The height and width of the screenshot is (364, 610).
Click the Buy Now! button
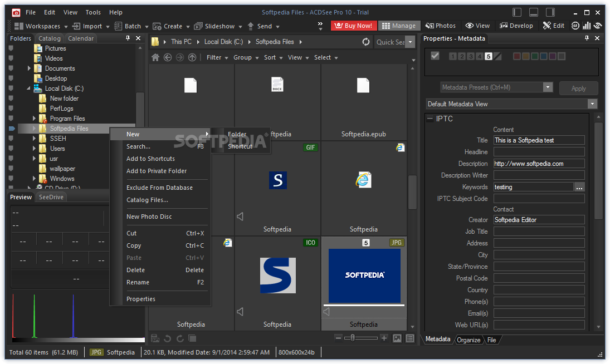354,26
